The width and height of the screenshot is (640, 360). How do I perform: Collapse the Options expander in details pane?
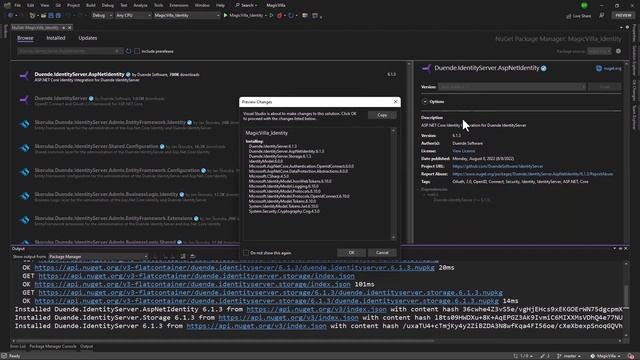coord(425,102)
